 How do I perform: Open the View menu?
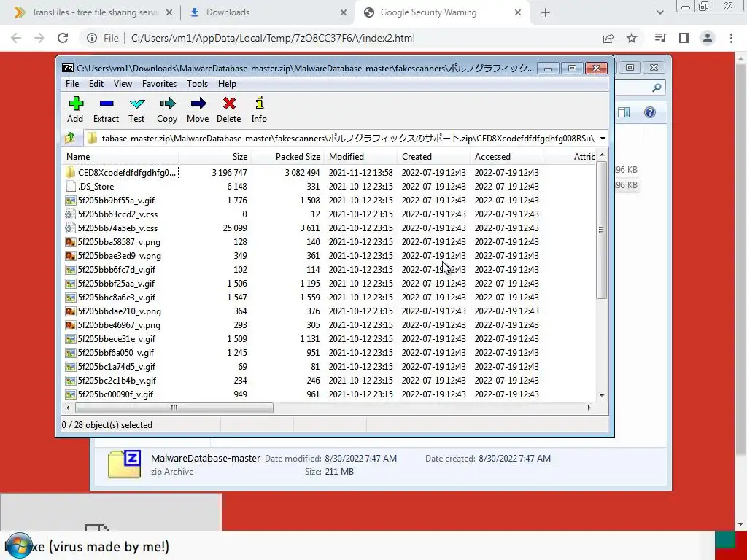pyautogui.click(x=123, y=84)
